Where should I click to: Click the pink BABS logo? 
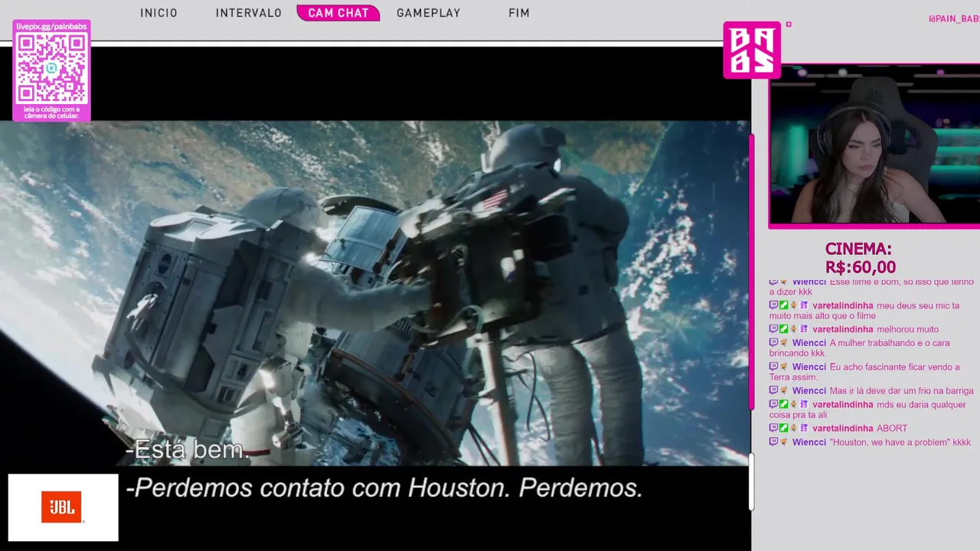pyautogui.click(x=752, y=50)
